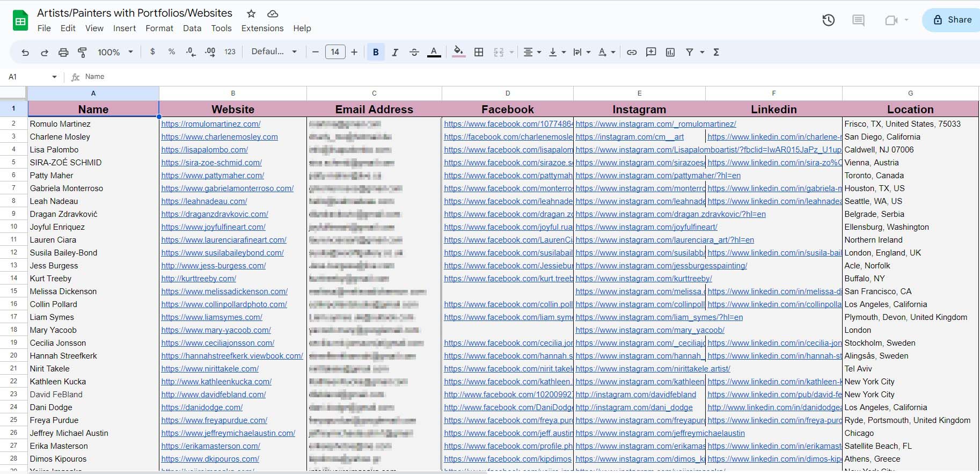Open the horizontal align dropdown
980x474 pixels.
click(532, 52)
